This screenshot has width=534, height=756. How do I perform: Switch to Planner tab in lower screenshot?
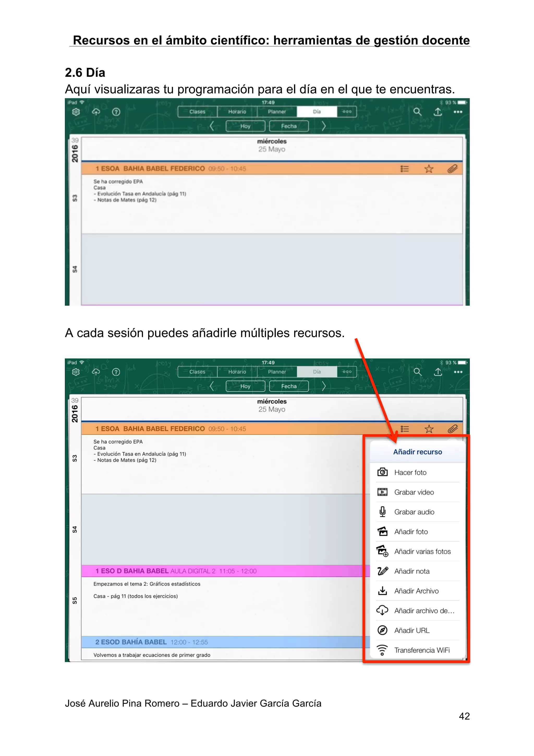pyautogui.click(x=277, y=372)
